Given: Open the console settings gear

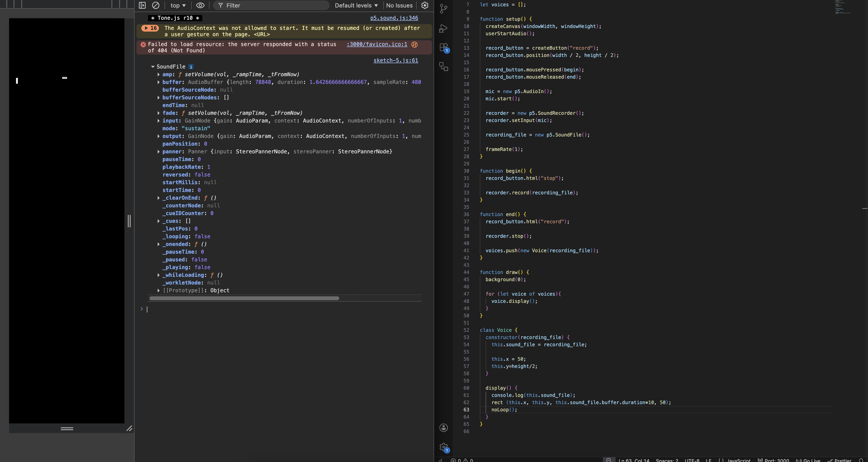Looking at the screenshot, I should point(425,5).
